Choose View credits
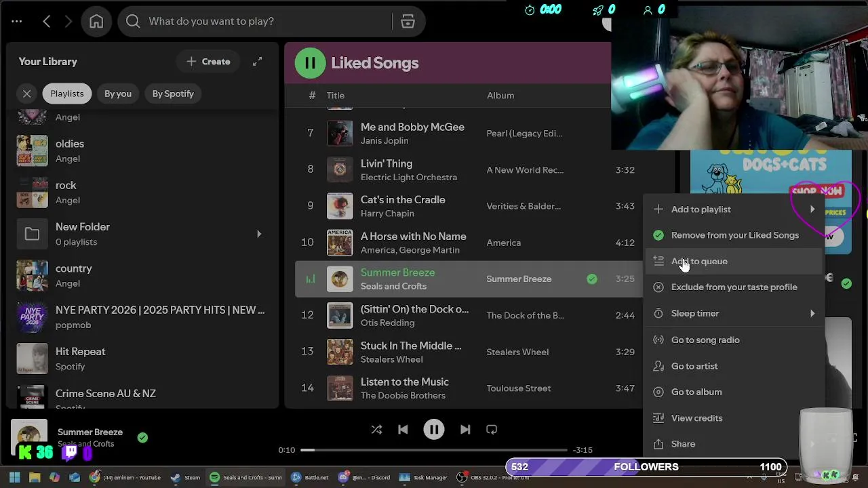Screen dimensions: 868x488 point(734,418)
